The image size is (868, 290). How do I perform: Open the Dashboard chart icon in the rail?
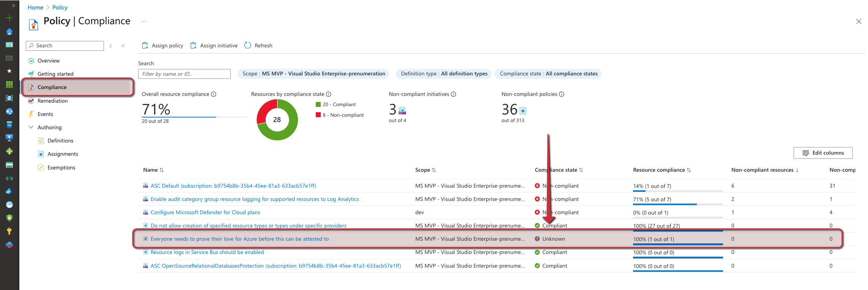pos(9,45)
